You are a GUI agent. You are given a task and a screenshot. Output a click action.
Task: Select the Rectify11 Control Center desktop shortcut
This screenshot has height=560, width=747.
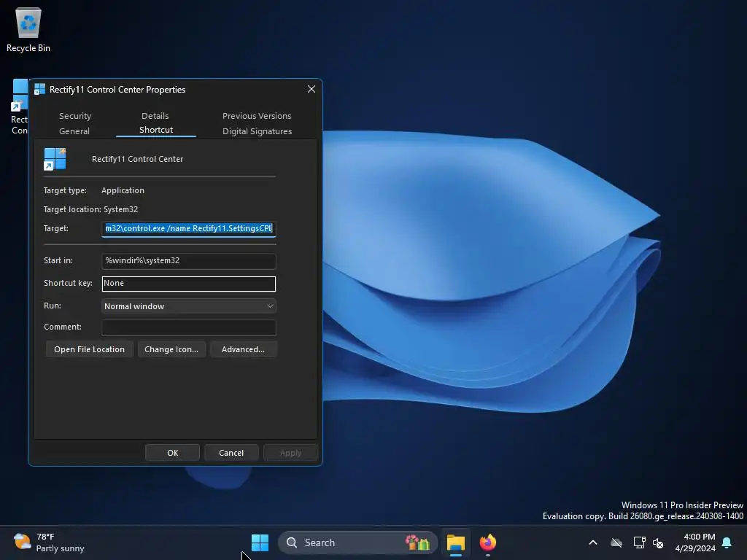coord(19,106)
